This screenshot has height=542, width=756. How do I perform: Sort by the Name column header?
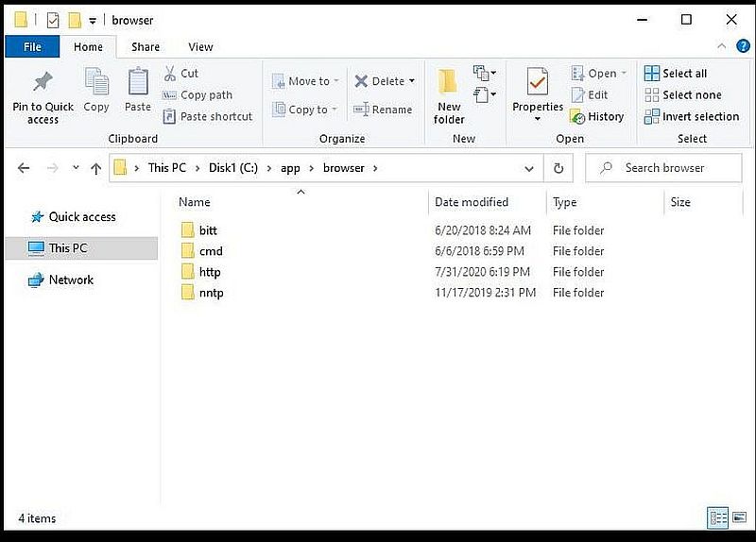point(195,202)
